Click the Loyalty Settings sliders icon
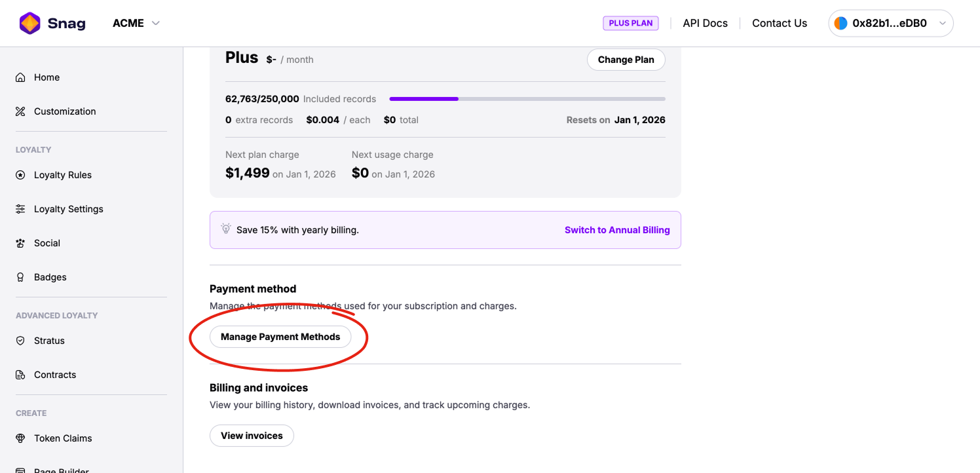The image size is (980, 473). pos(20,209)
